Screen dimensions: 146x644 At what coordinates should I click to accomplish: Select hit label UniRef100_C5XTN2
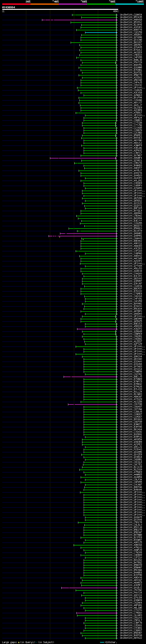131,590
